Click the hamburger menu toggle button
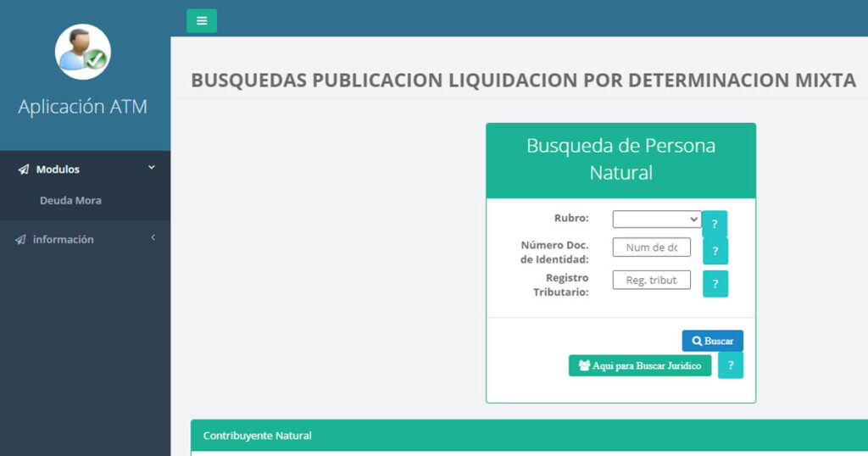The image size is (868, 456). coord(202,21)
